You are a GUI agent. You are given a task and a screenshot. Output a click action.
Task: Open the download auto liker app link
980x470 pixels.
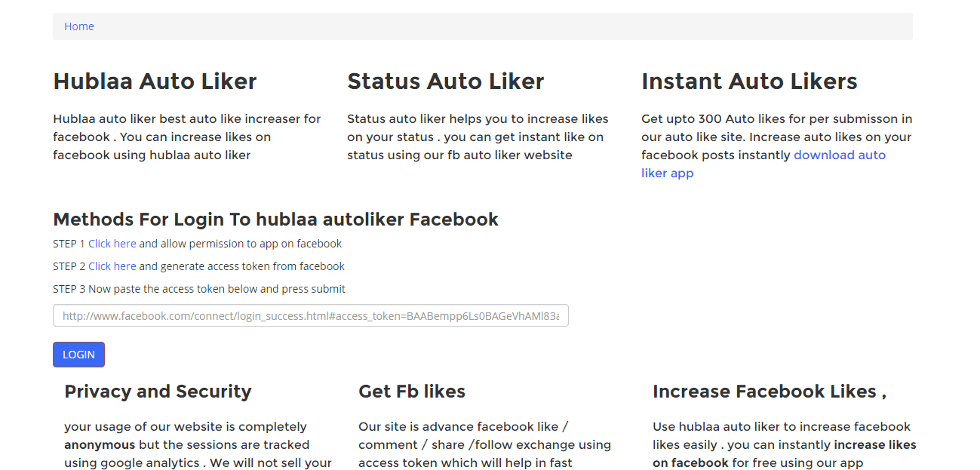[x=839, y=155]
